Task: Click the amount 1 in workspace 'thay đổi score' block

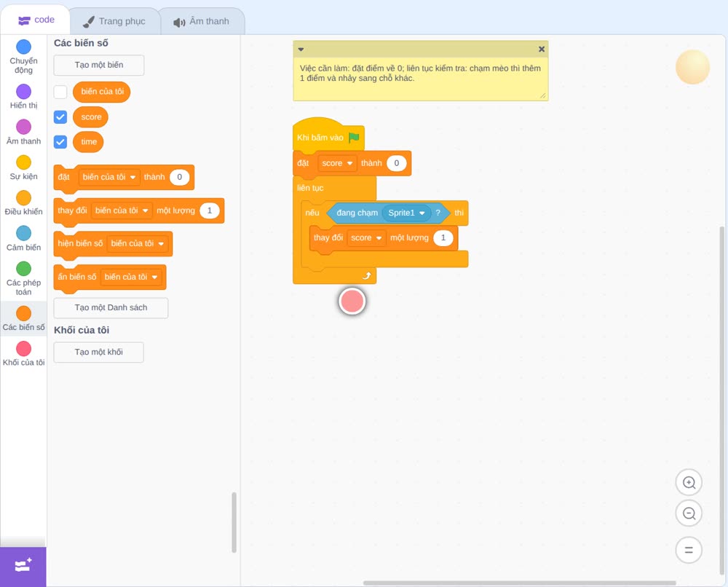Action: click(x=443, y=237)
